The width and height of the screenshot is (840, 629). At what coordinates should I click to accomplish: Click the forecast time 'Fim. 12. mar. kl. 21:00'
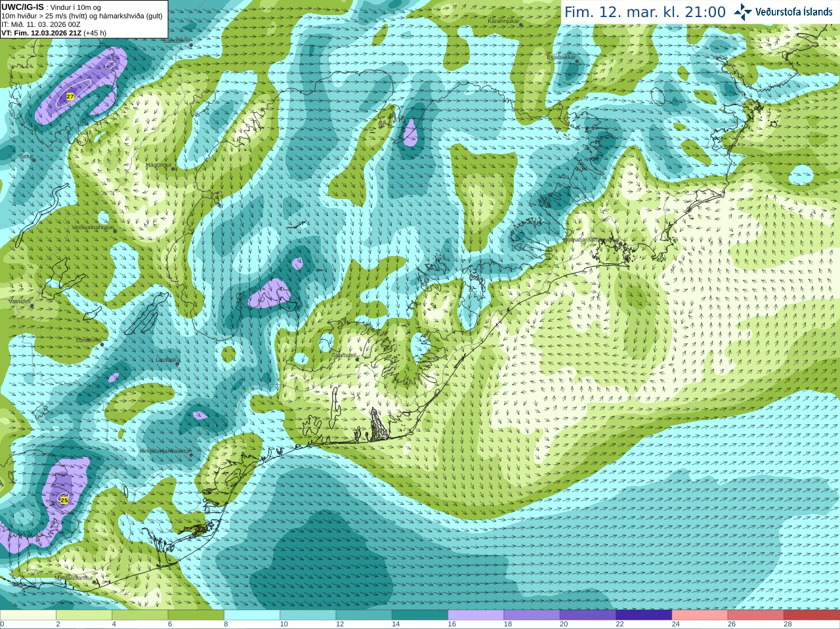click(645, 12)
